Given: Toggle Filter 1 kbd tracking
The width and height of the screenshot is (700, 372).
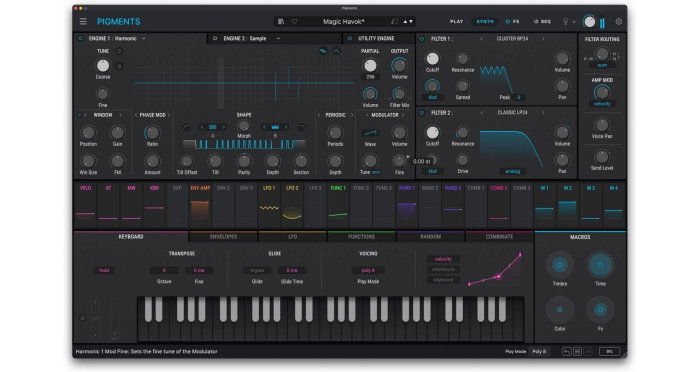Looking at the screenshot, I should click(432, 97).
